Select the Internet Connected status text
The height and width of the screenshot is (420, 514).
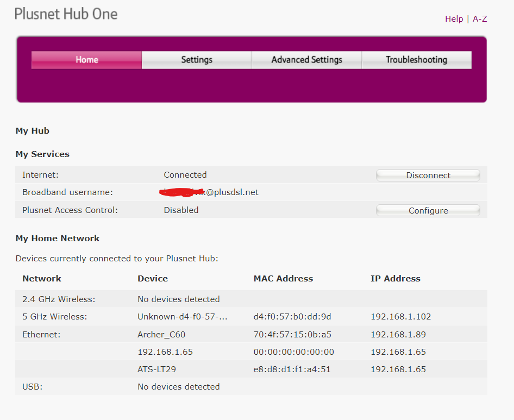[185, 175]
